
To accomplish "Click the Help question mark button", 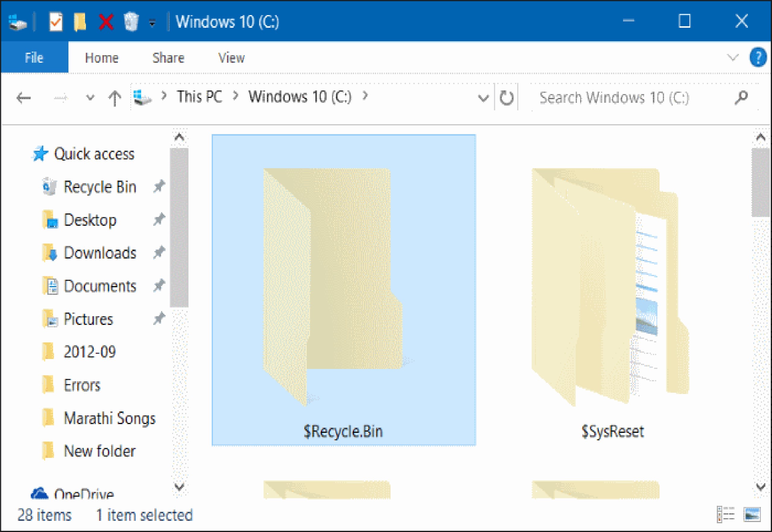I will 758,57.
